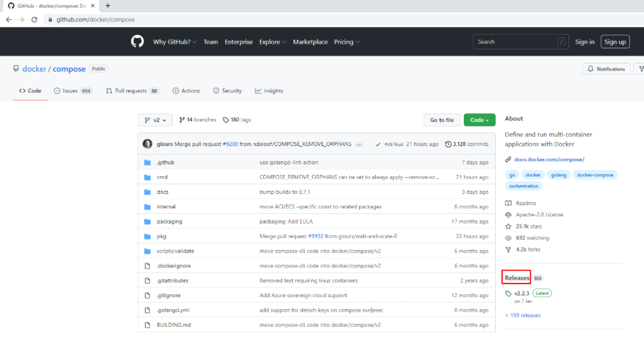Click the packaging folder icon
Image resolution: width=644 pixels, height=354 pixels.
147,222
